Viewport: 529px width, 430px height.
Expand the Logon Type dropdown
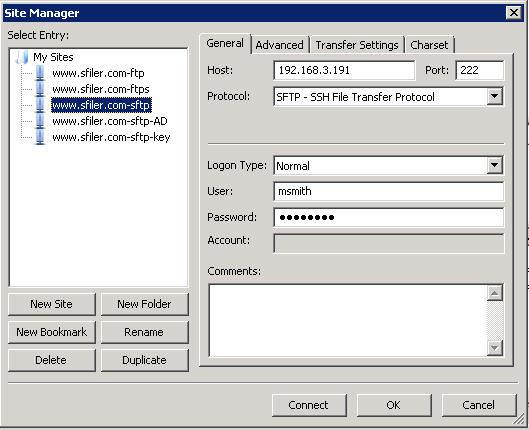coord(495,165)
